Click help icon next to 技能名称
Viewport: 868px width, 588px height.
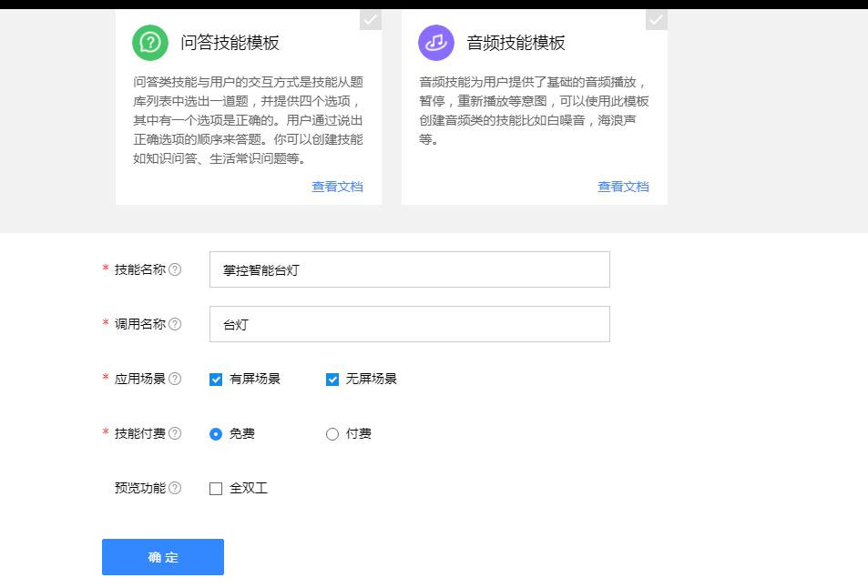175,269
